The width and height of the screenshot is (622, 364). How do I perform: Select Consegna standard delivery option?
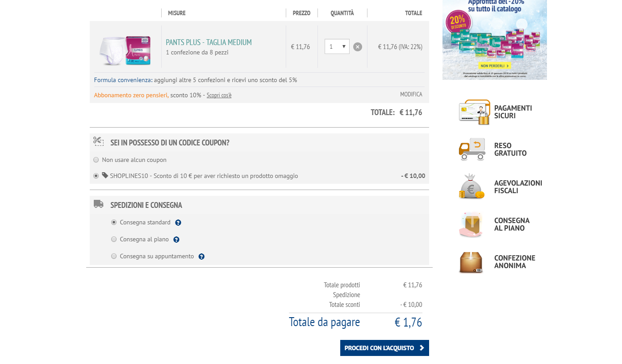pos(114,222)
